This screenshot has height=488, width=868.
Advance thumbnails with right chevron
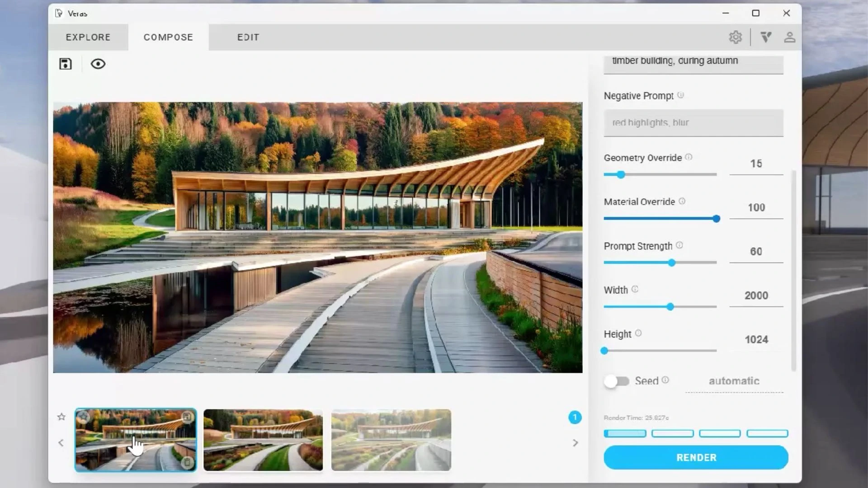pyautogui.click(x=575, y=443)
